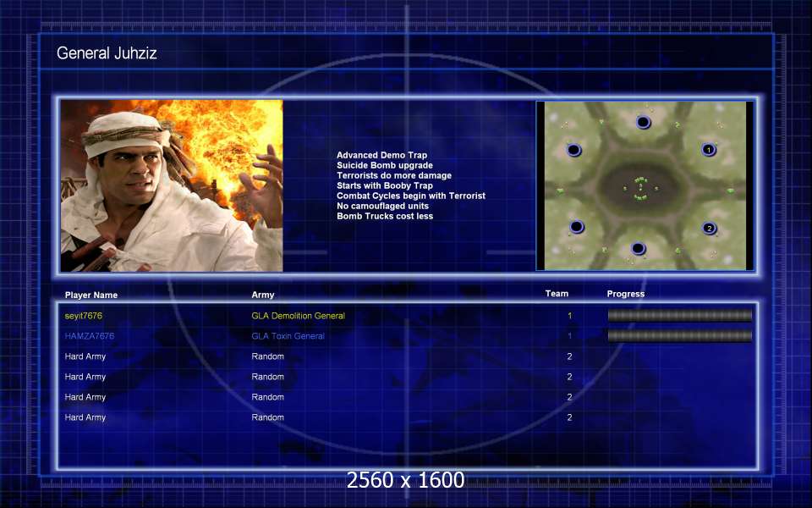
Task: Click 'Starts with Booby Trap' text
Action: pos(385,185)
